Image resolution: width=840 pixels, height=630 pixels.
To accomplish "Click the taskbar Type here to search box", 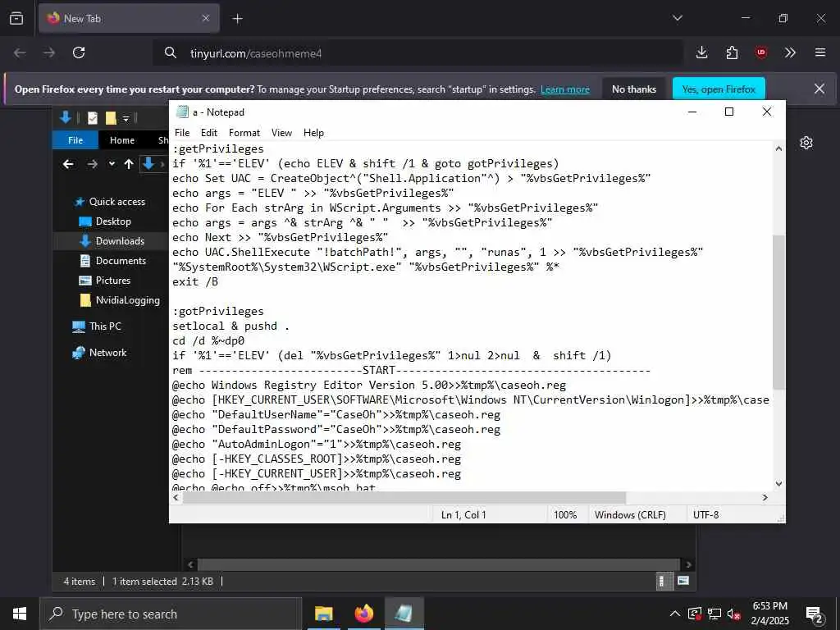I will tap(171, 614).
